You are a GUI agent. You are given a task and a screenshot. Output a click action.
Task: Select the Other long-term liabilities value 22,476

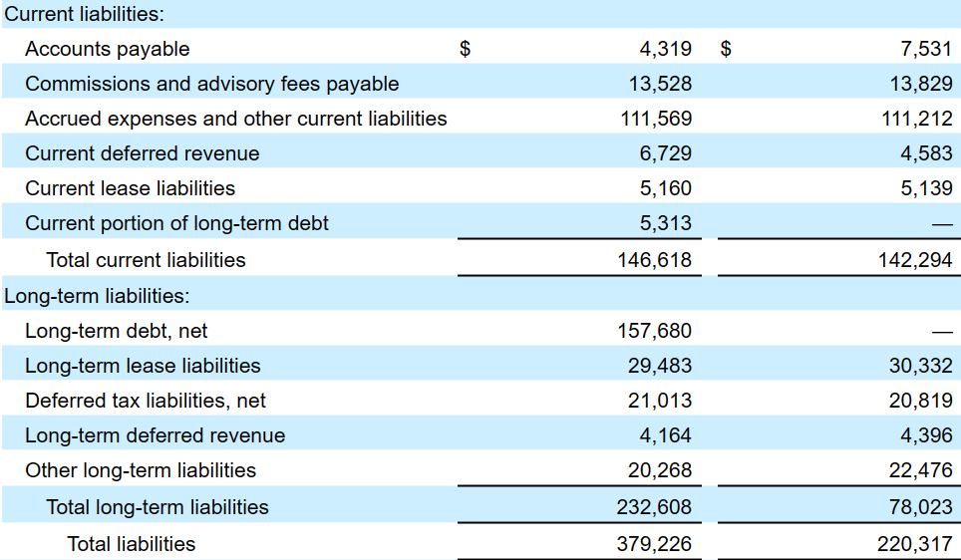coord(920,470)
